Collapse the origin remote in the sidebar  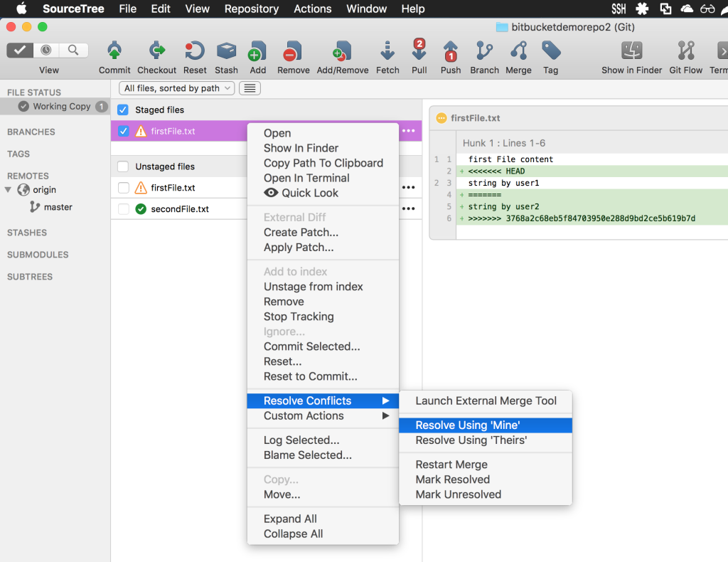[x=9, y=190]
